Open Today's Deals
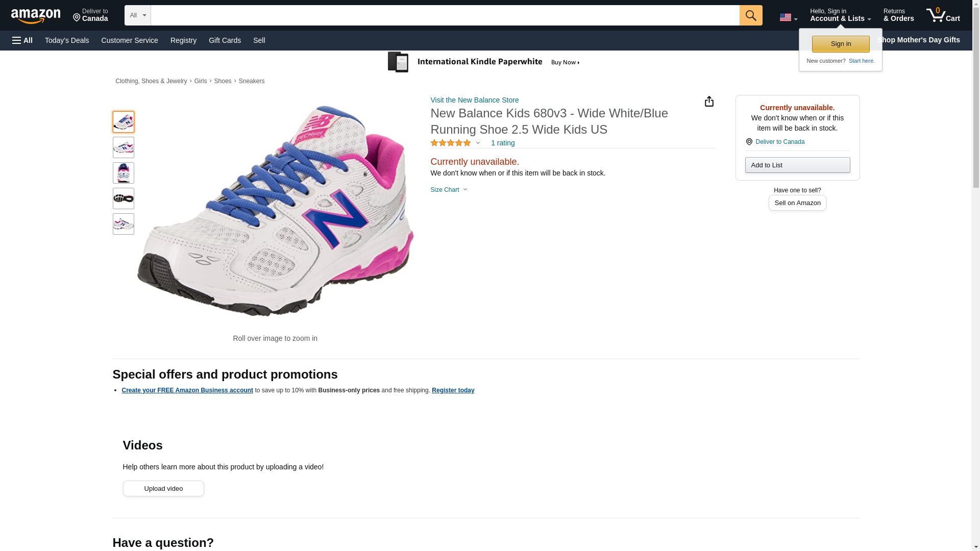 coord(67,40)
